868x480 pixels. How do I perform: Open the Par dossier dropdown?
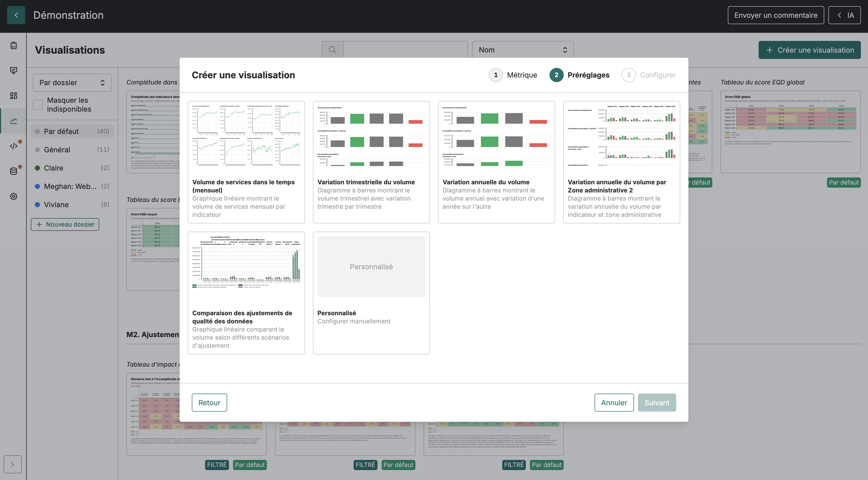coord(72,83)
